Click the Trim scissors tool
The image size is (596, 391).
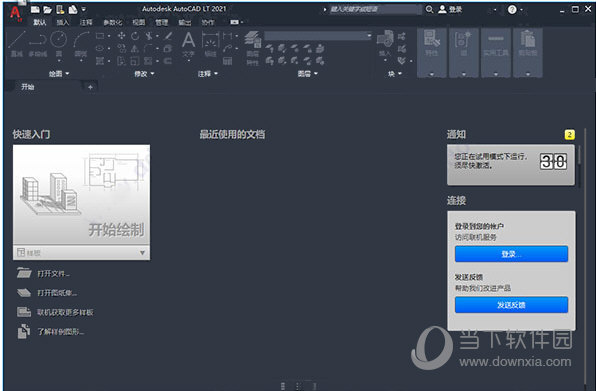tap(149, 36)
